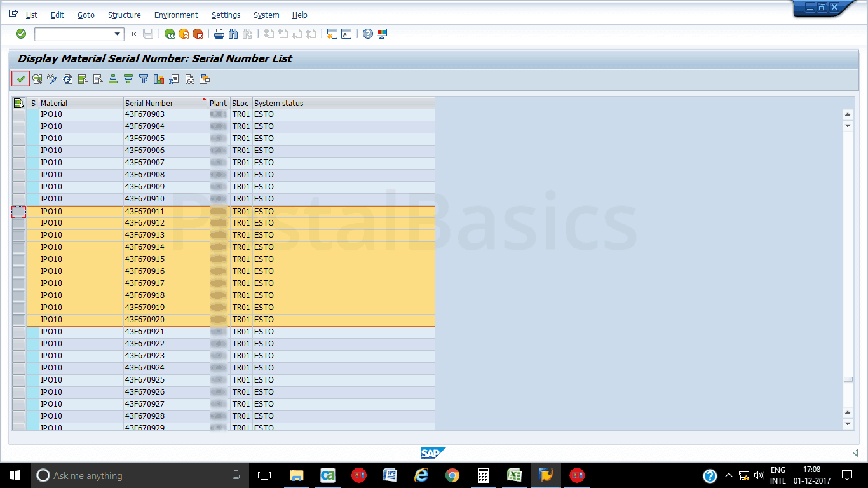Click the Sort Ascending icon

coord(113,79)
